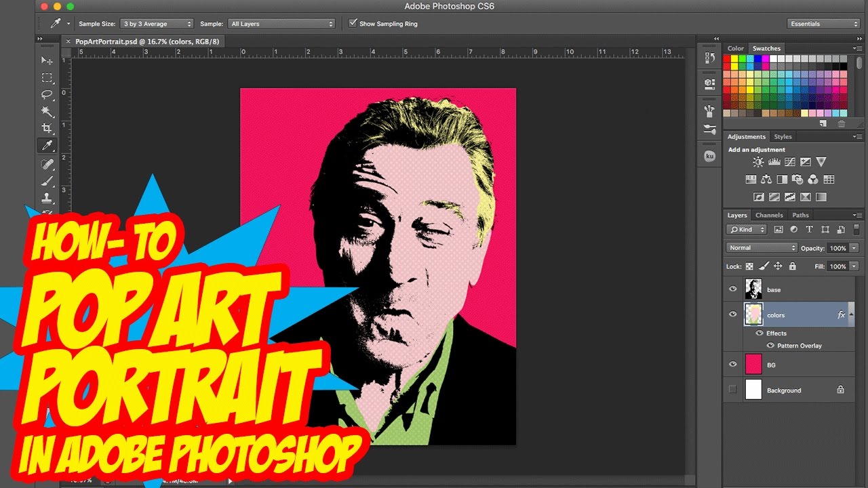
Task: Toggle lock transparent pixels
Action: click(x=750, y=266)
